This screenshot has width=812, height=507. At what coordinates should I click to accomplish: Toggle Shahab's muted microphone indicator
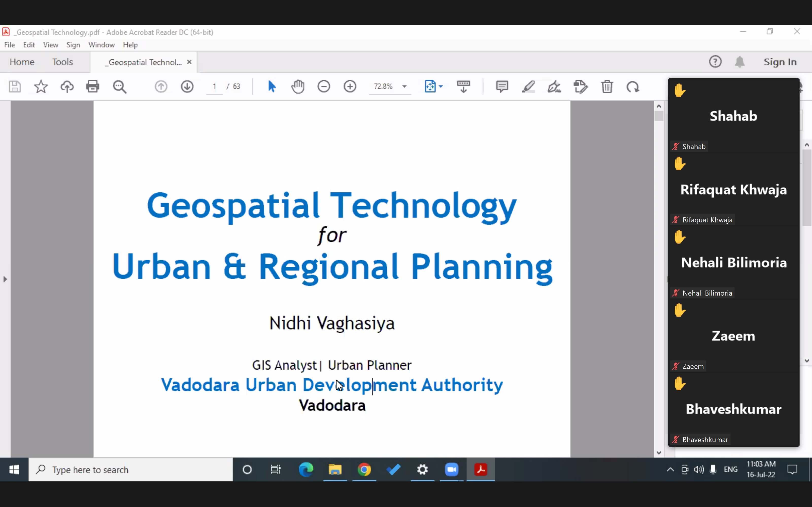pos(676,147)
